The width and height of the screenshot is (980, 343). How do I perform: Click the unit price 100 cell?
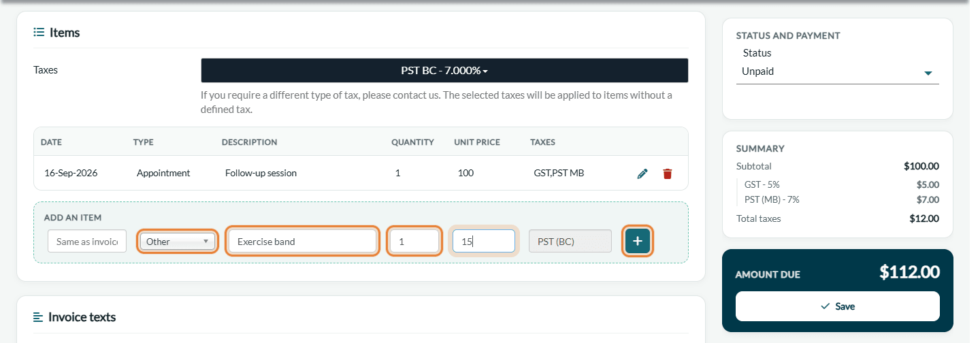coord(465,173)
